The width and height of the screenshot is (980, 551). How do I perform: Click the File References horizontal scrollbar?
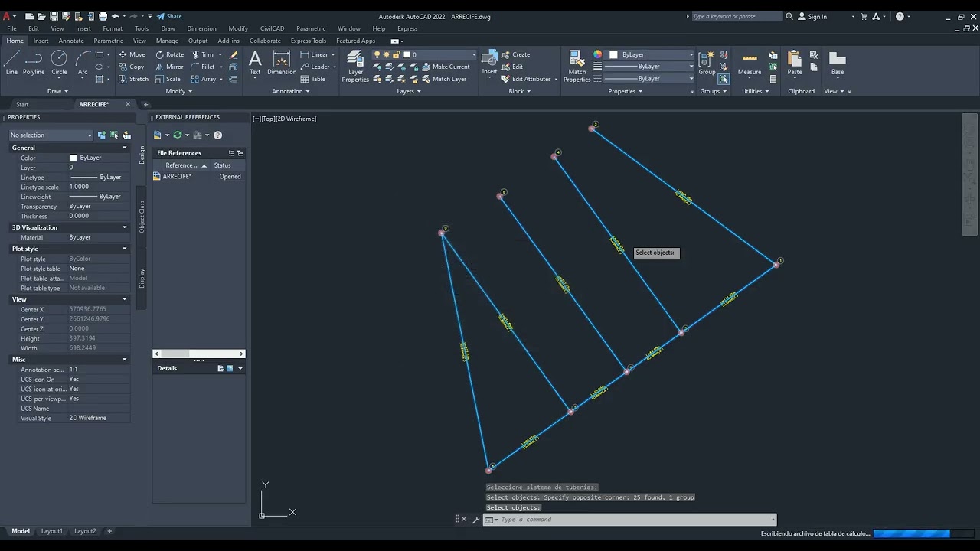tap(199, 354)
